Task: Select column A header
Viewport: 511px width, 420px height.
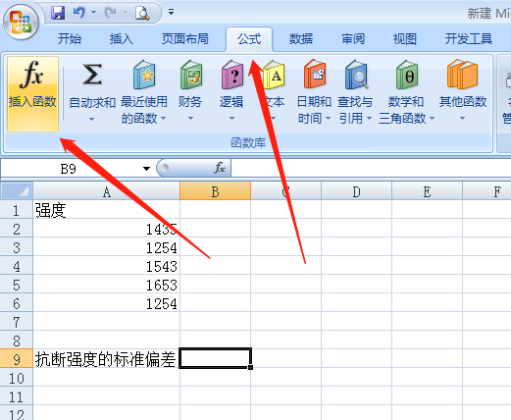Action: 107,191
